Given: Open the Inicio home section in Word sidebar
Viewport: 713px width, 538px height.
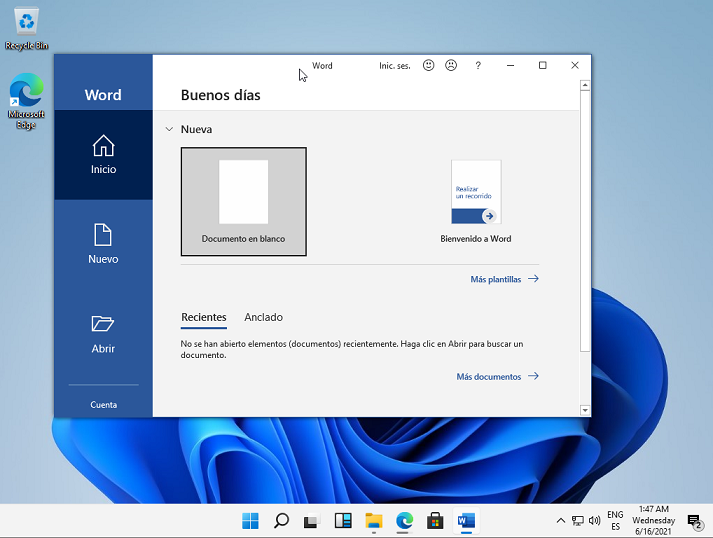Looking at the screenshot, I should 103,155.
